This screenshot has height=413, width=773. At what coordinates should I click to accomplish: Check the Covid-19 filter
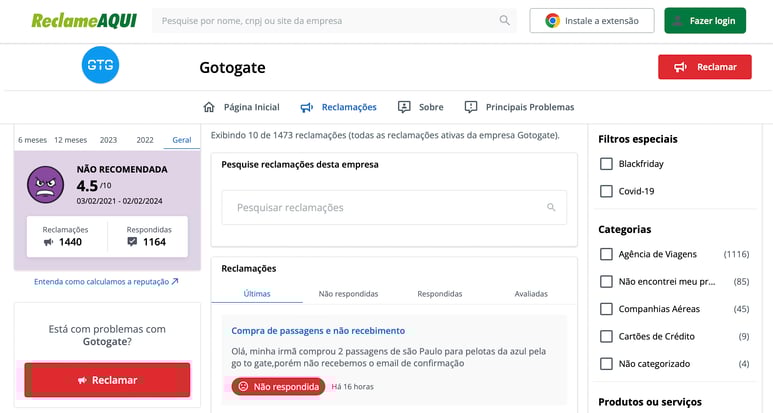point(606,191)
